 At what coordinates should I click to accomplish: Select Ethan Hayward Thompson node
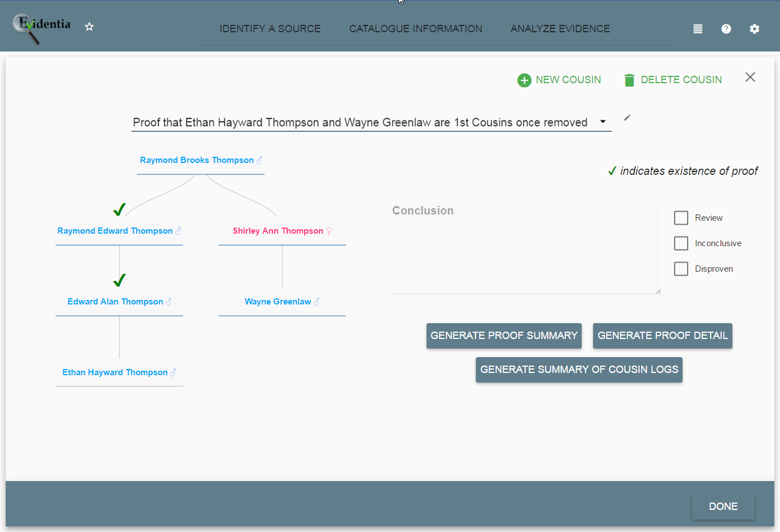[x=119, y=372]
